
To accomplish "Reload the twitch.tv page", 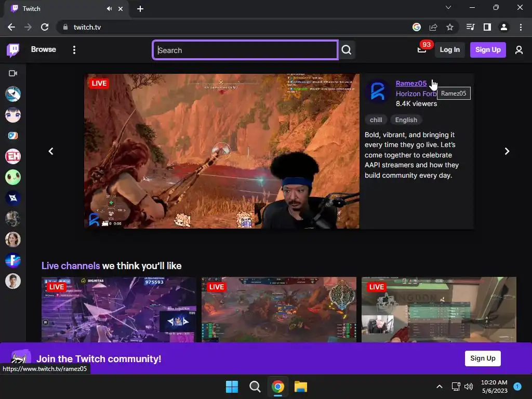I will tap(45, 27).
